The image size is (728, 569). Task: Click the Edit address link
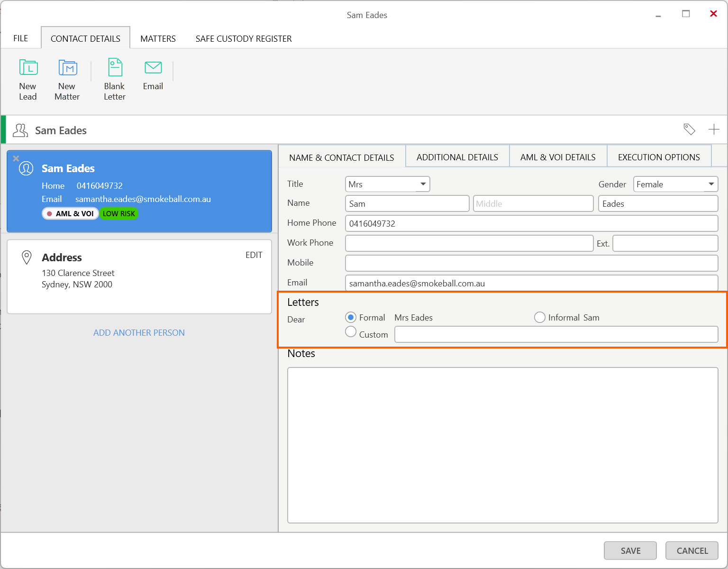pyautogui.click(x=254, y=255)
